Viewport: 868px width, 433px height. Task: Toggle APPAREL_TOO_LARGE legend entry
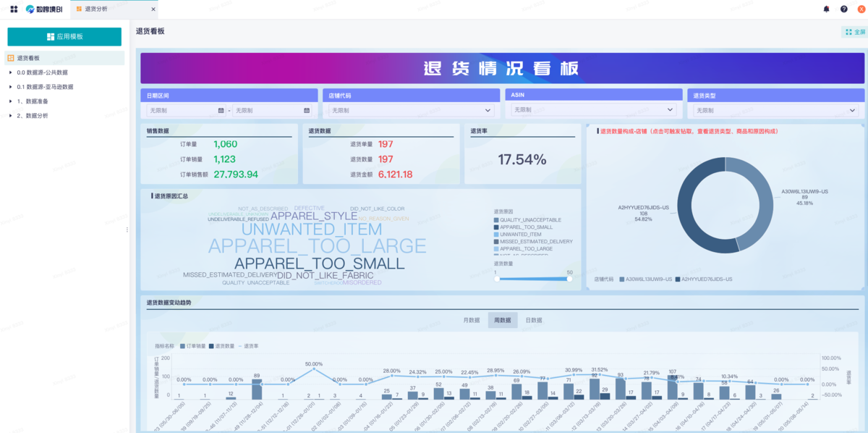(523, 249)
